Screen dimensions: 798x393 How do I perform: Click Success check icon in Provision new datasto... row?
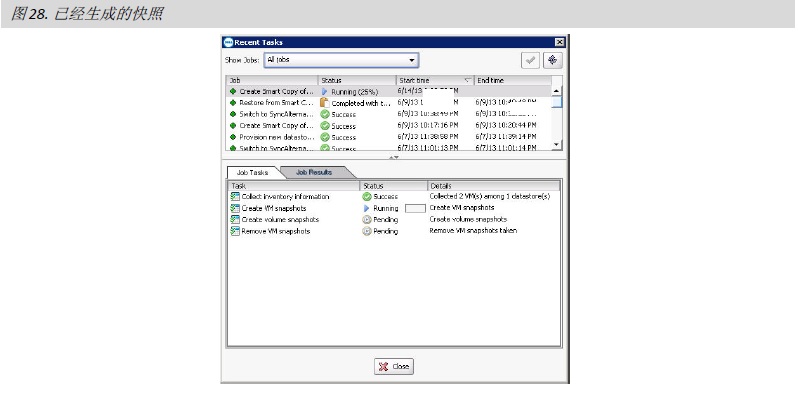(x=325, y=137)
